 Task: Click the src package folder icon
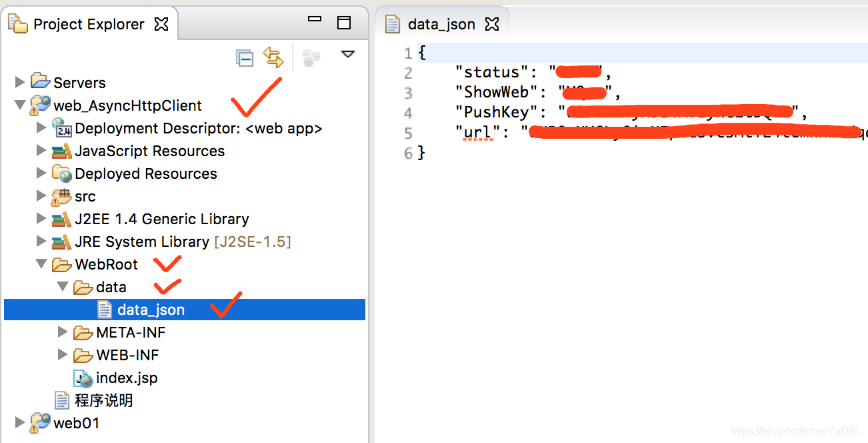pyautogui.click(x=62, y=195)
